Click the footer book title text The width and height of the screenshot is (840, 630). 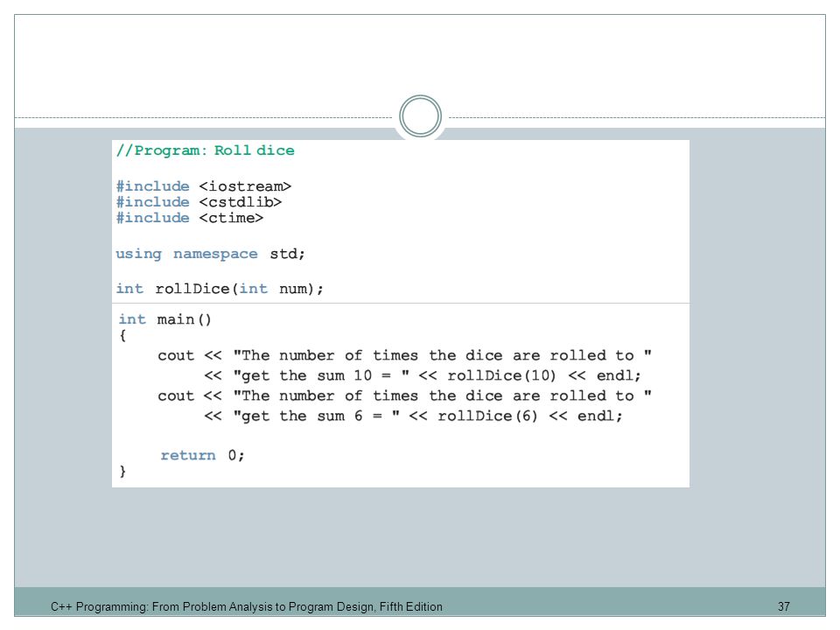tap(247, 607)
